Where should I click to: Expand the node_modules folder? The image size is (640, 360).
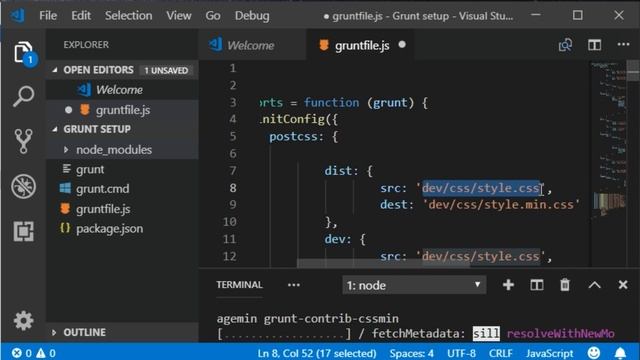click(66, 150)
